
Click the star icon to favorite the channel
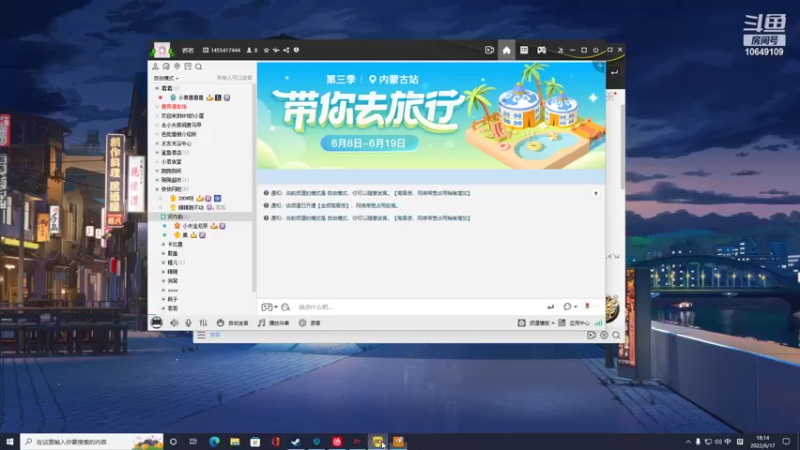click(x=266, y=50)
